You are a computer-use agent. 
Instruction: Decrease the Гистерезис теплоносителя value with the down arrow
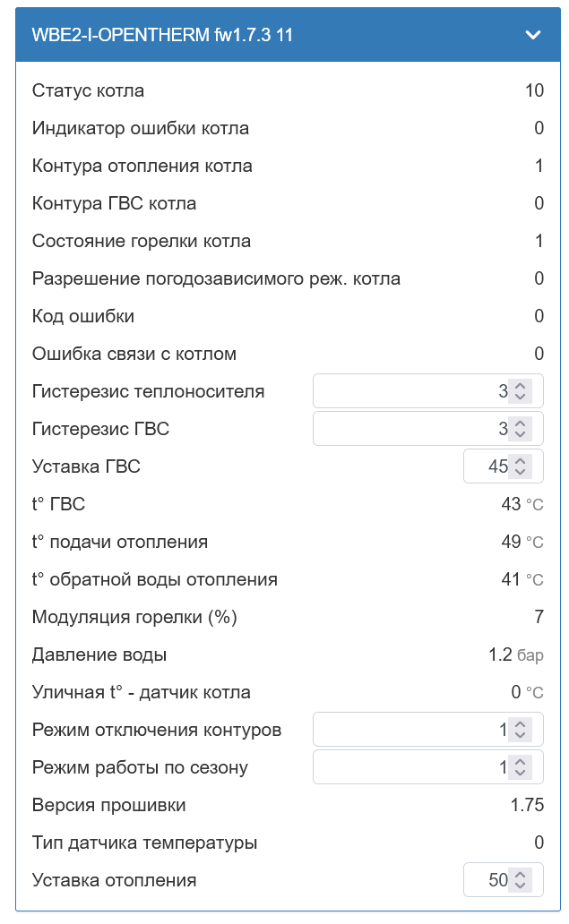point(521,397)
